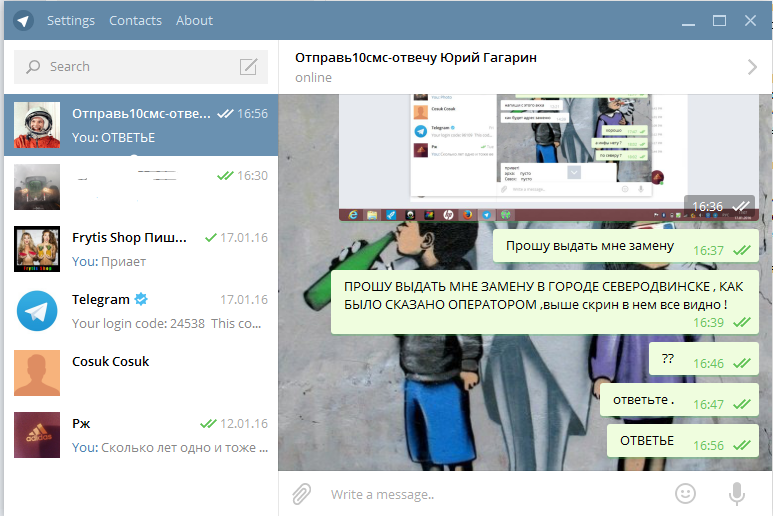773x516 pixels.
Task: Click the read checkmarks on the 16:56 message
Action: point(741,446)
